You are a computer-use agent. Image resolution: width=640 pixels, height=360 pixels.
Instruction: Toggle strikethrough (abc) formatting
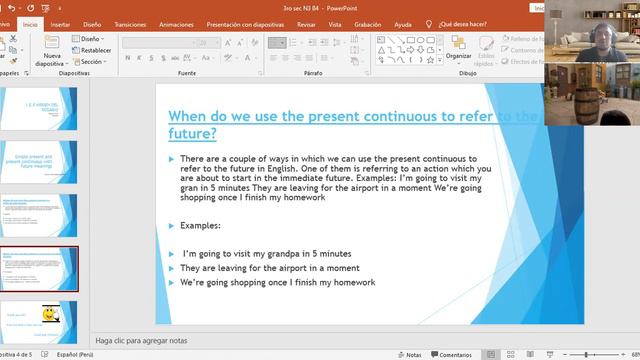(175, 58)
